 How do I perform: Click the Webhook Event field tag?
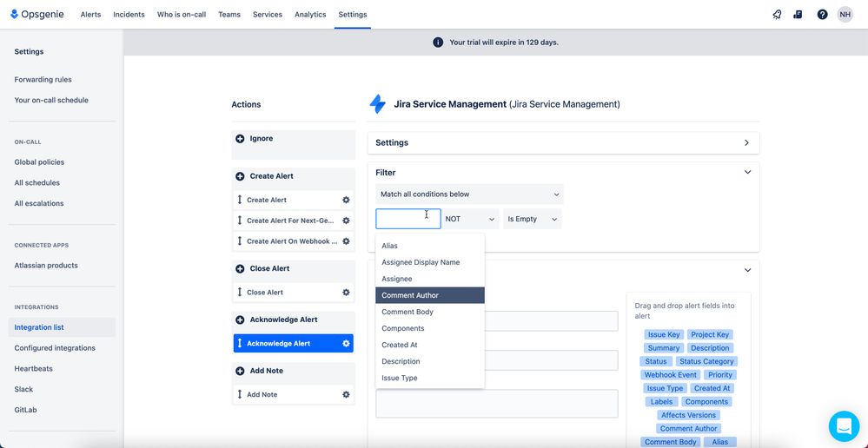(671, 375)
